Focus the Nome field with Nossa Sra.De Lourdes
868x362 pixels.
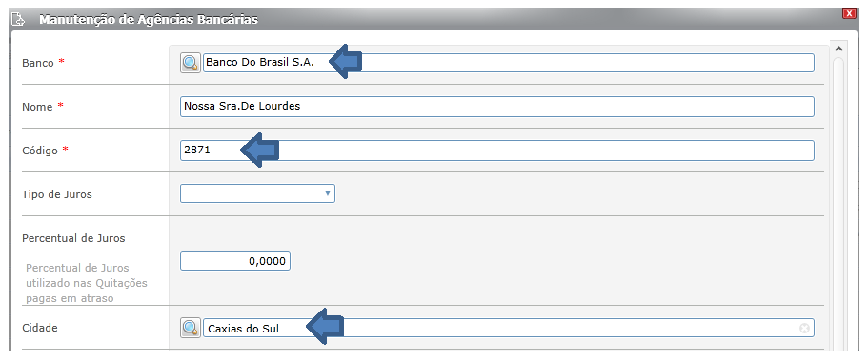click(497, 107)
